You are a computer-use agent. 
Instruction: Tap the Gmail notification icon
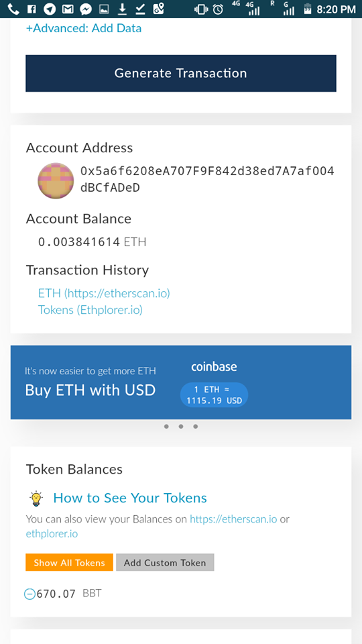click(x=68, y=9)
